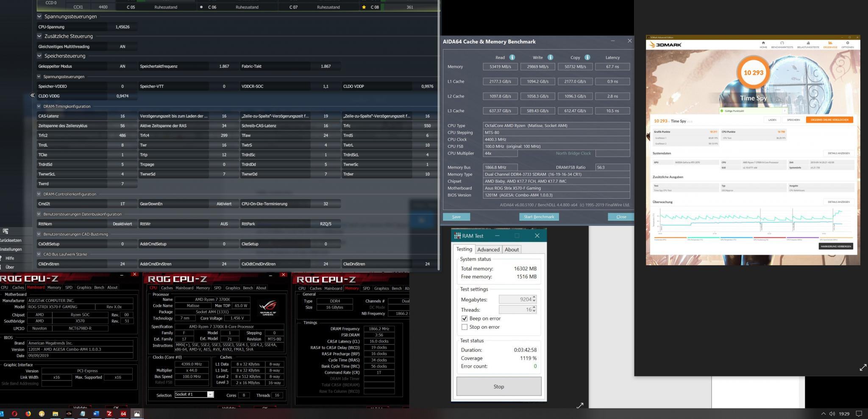Click the Stop button in RAM Test
Screen dimensions: 868x419
point(499,386)
